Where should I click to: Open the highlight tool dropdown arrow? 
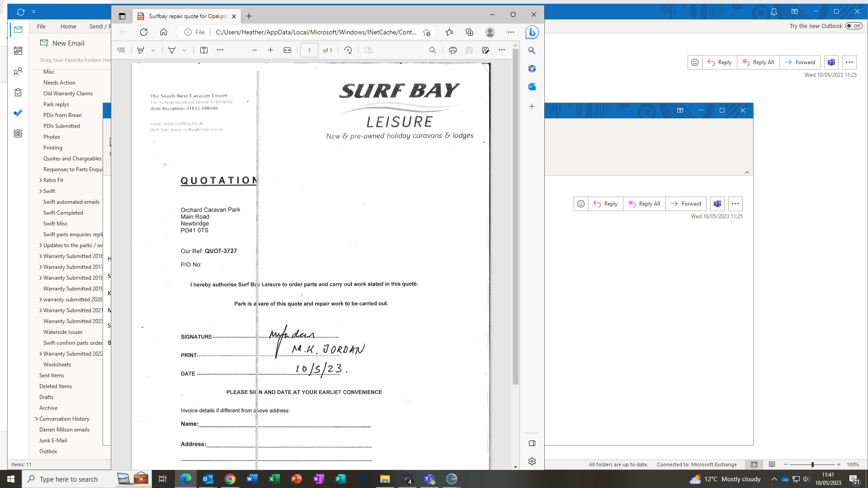153,50
